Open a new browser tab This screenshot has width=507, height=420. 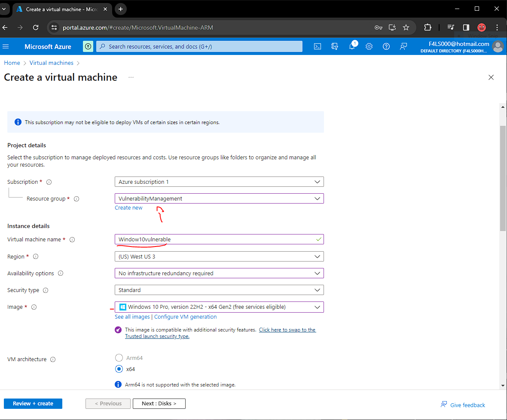point(121,9)
